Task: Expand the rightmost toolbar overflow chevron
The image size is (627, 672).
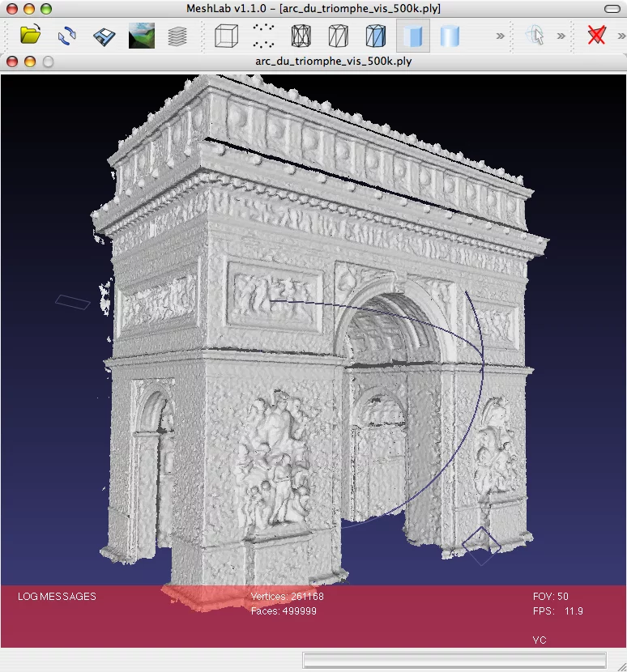Action: [x=619, y=36]
